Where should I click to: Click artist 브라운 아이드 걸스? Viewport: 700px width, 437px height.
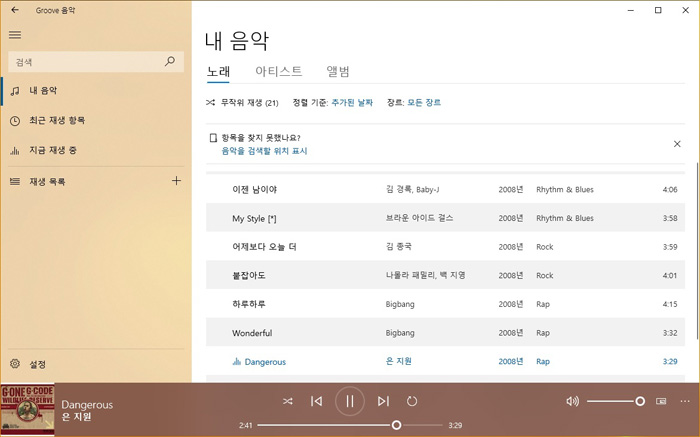pyautogui.click(x=419, y=218)
